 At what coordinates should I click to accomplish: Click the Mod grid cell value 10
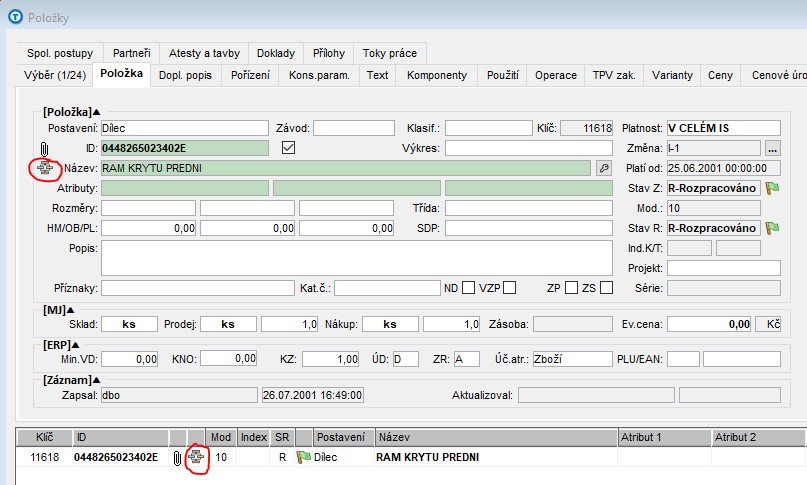pos(221,457)
